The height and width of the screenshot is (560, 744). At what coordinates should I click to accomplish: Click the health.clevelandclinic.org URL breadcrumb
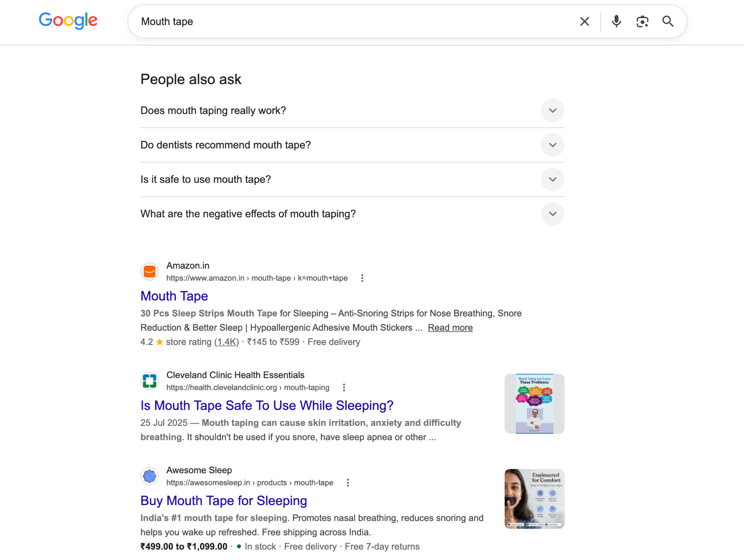pyautogui.click(x=248, y=387)
